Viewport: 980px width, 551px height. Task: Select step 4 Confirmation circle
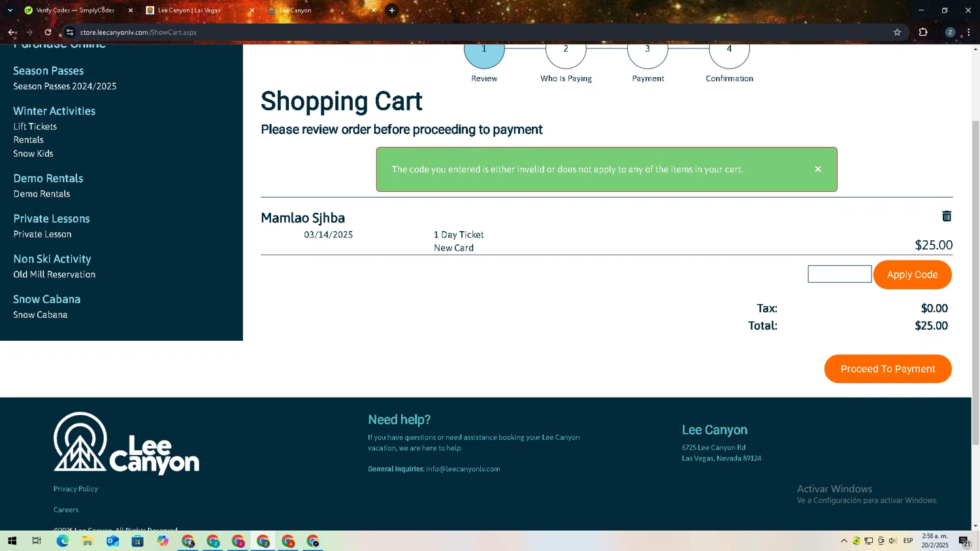tap(729, 52)
